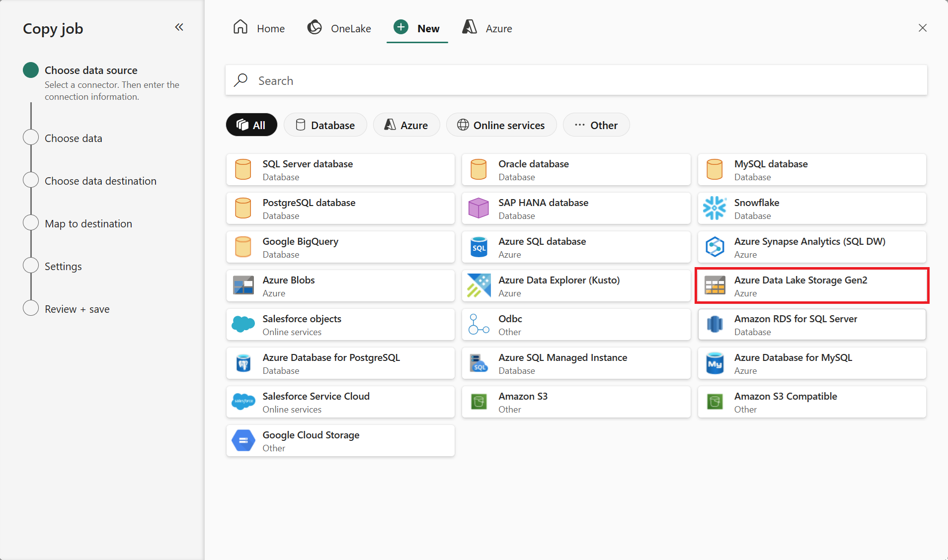Go to the Settings step
Screen dimensions: 948x560
coord(63,267)
